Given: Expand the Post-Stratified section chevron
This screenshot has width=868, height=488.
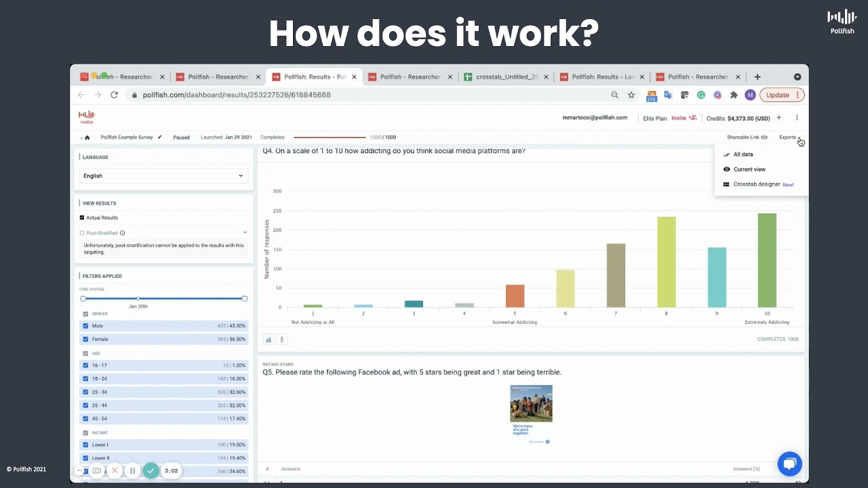Looking at the screenshot, I should tap(245, 232).
